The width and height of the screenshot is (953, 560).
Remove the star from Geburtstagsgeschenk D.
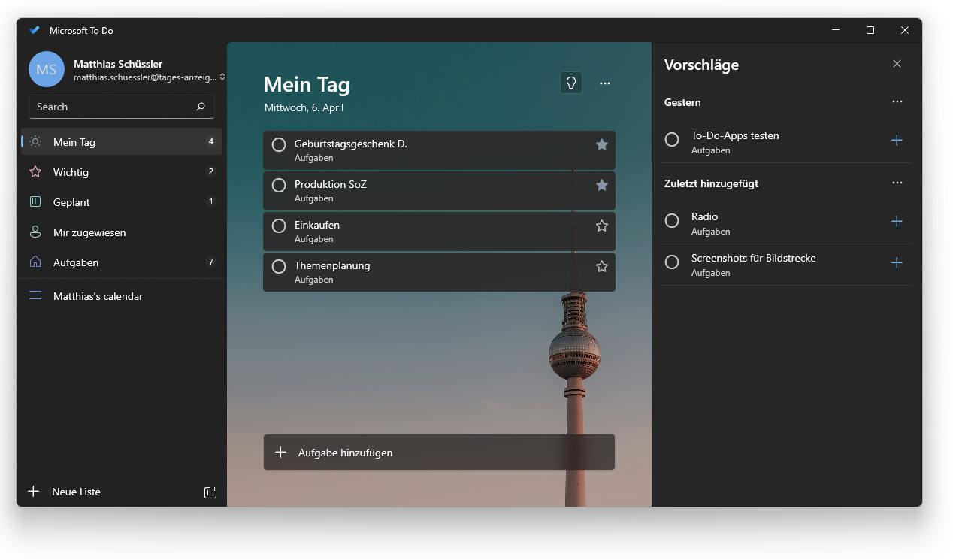601,144
